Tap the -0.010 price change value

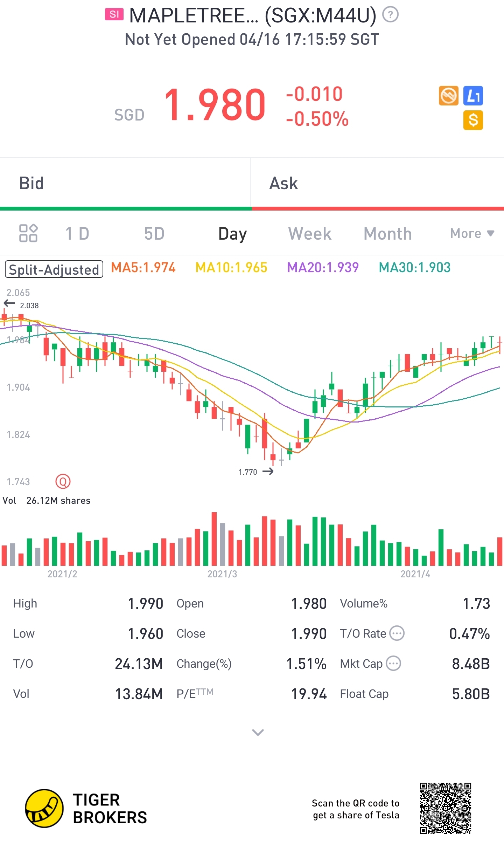tap(314, 94)
